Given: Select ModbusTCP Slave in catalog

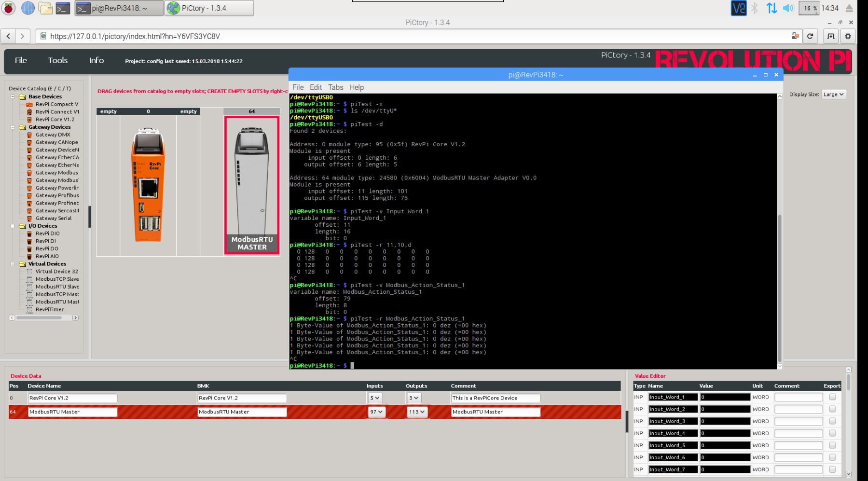Looking at the screenshot, I should [x=57, y=279].
